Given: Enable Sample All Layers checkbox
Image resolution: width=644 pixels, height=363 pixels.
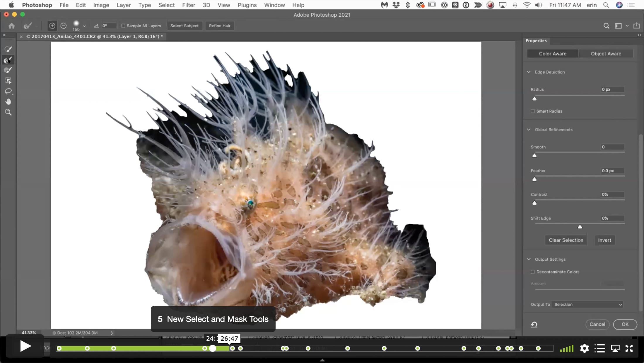Looking at the screenshot, I should [x=123, y=26].
